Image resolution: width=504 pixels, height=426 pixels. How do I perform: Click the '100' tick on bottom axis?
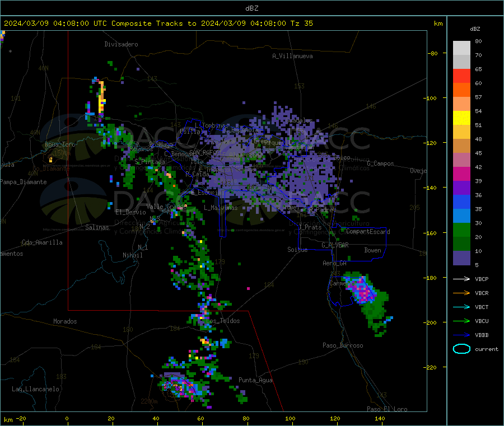click(x=290, y=418)
